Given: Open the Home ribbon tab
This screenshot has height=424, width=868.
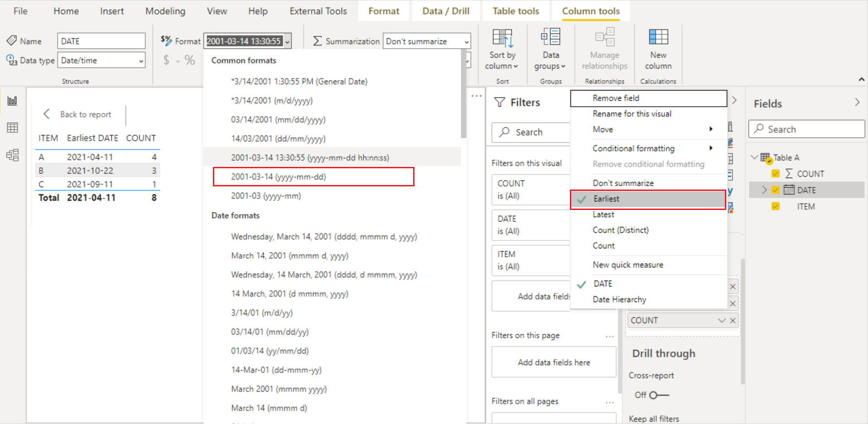Looking at the screenshot, I should [66, 11].
